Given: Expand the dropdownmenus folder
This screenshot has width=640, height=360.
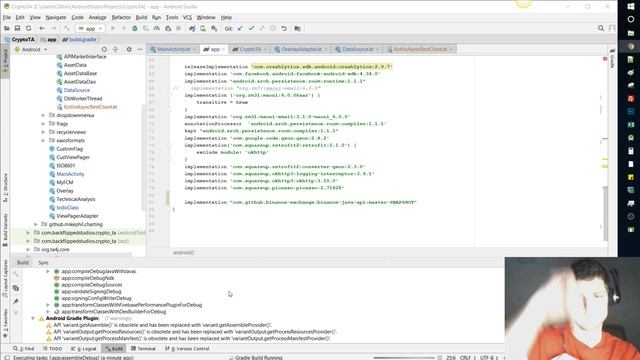Looking at the screenshot, I should [x=43, y=116].
